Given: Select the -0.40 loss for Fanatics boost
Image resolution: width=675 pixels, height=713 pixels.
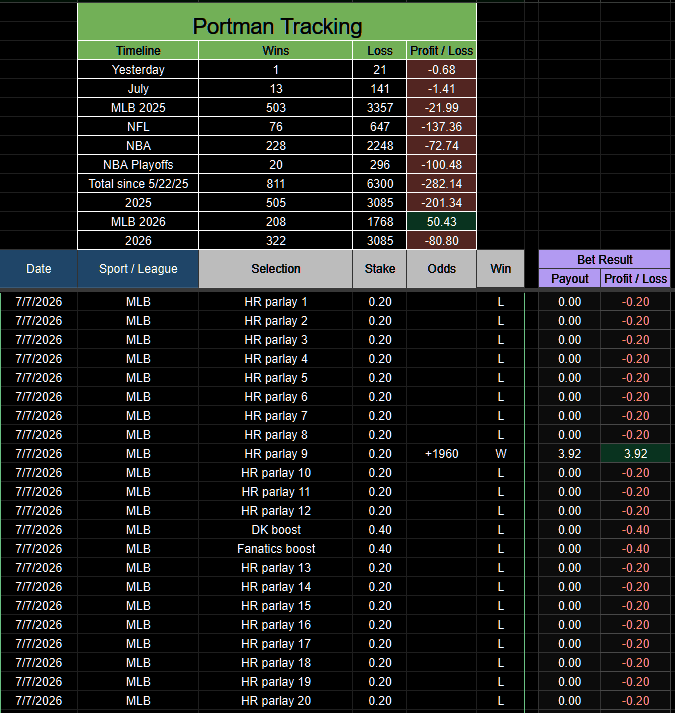Looking at the screenshot, I should (635, 549).
